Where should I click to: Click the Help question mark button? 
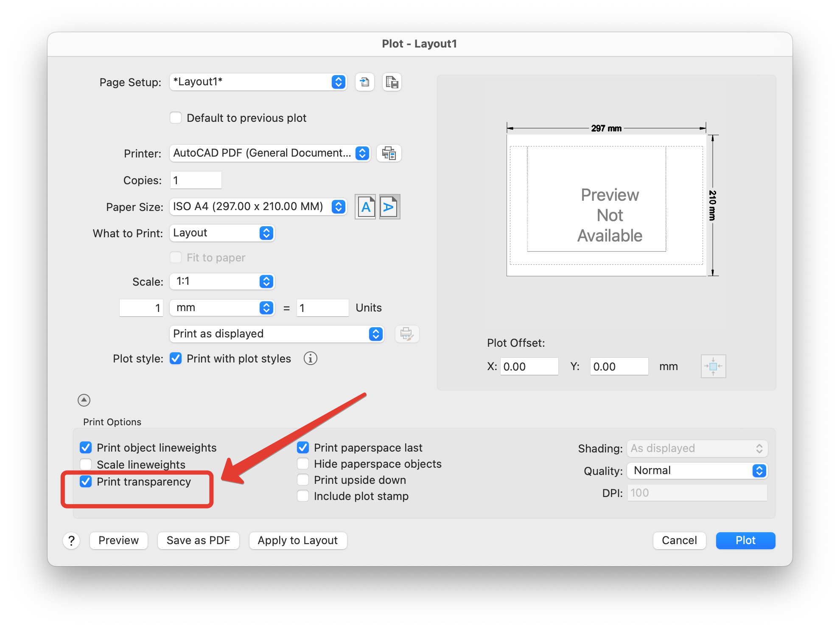[x=71, y=540]
